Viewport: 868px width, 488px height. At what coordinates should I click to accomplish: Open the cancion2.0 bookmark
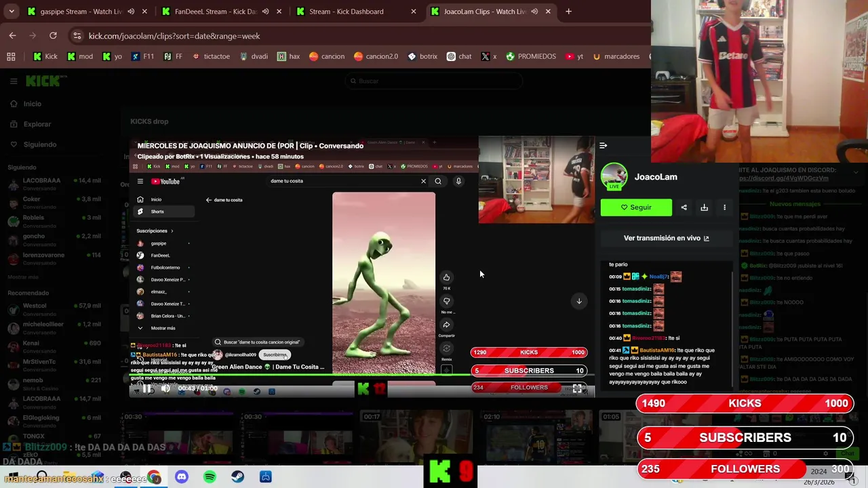pos(376,57)
